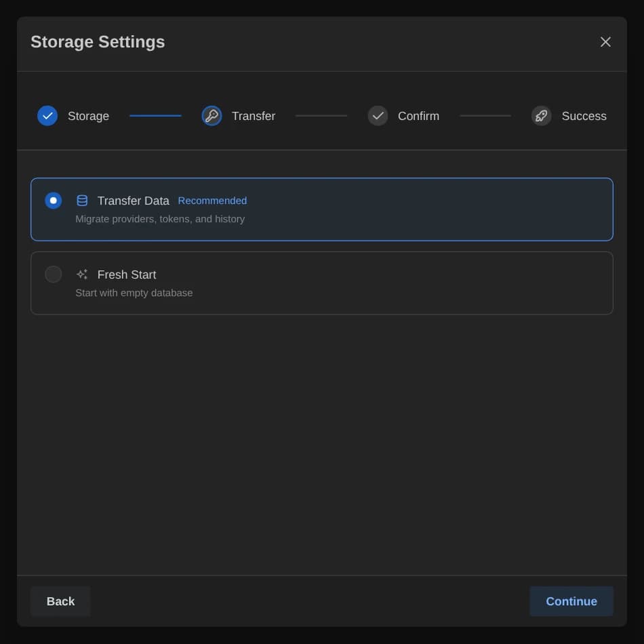
Task: Click 'Start with empty database' description
Action: point(134,293)
